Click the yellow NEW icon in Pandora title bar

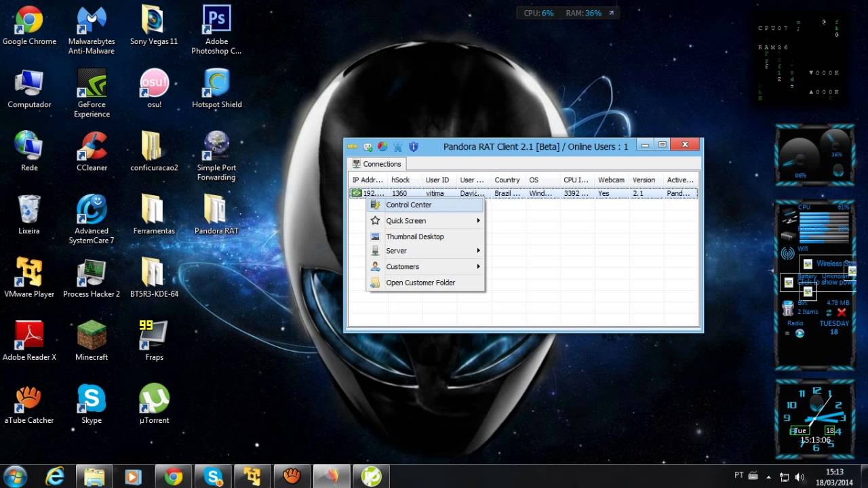coord(353,146)
